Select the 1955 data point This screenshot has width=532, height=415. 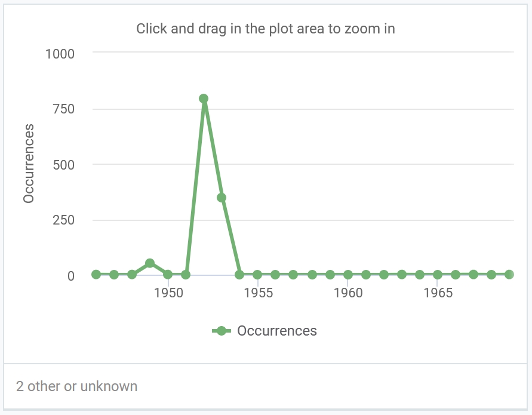pos(257,274)
